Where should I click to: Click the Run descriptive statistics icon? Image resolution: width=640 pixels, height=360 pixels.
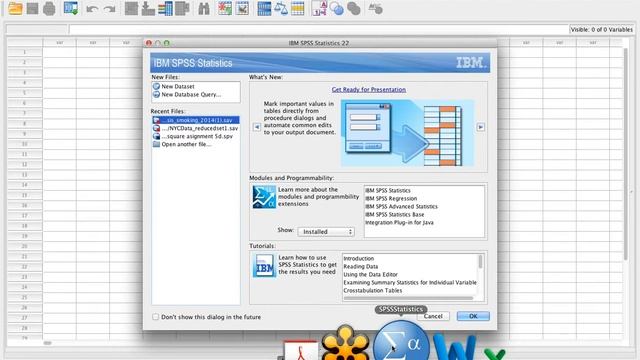point(182,9)
